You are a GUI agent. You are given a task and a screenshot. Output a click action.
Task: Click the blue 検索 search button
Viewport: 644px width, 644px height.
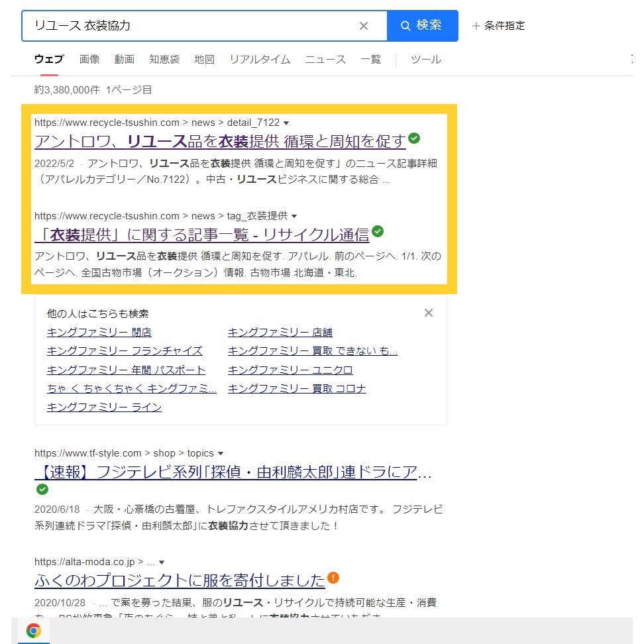(x=422, y=26)
